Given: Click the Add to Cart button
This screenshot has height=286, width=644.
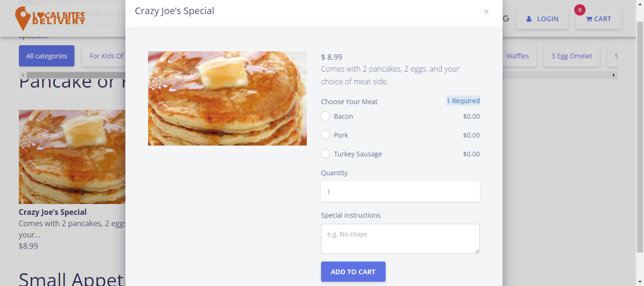Looking at the screenshot, I should pos(353,272).
